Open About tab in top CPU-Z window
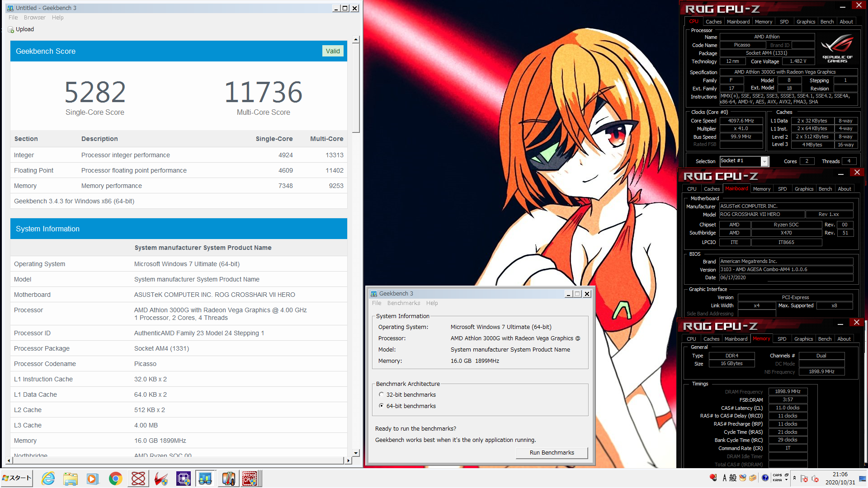The image size is (868, 488). click(x=846, y=22)
